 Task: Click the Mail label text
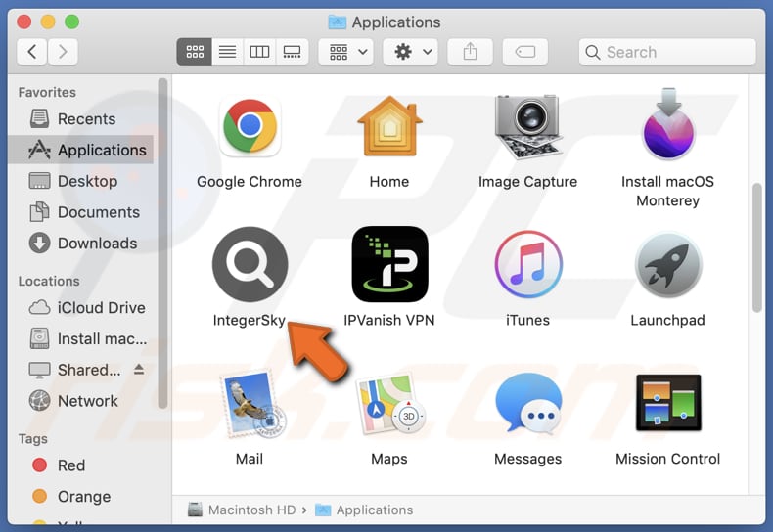coord(250,459)
